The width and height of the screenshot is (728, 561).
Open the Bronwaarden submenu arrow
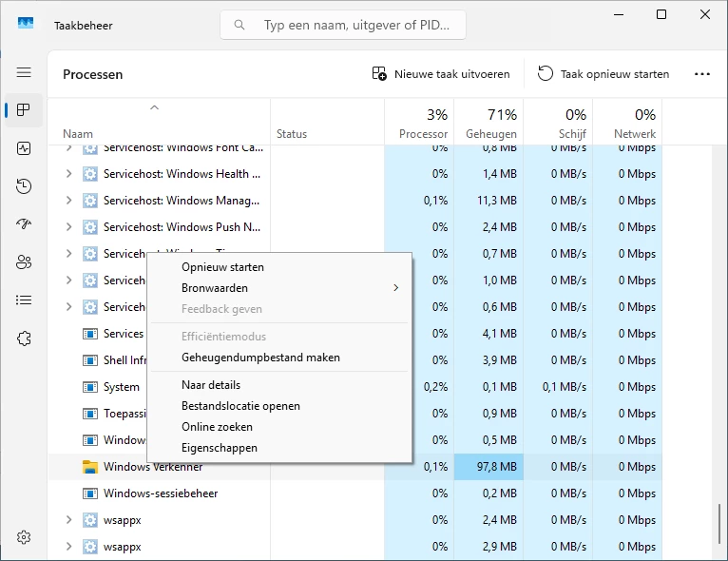pyautogui.click(x=396, y=288)
